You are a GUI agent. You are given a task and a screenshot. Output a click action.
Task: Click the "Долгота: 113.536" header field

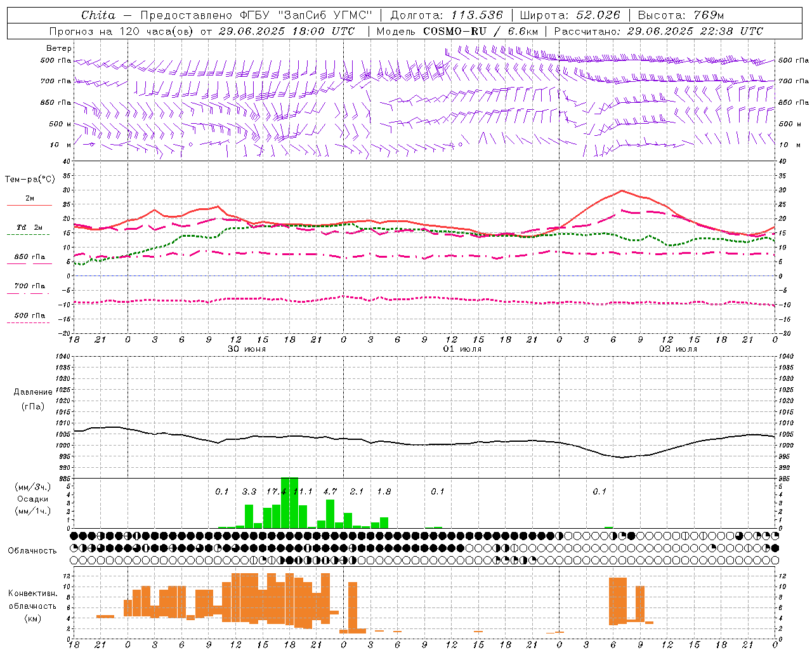(447, 15)
